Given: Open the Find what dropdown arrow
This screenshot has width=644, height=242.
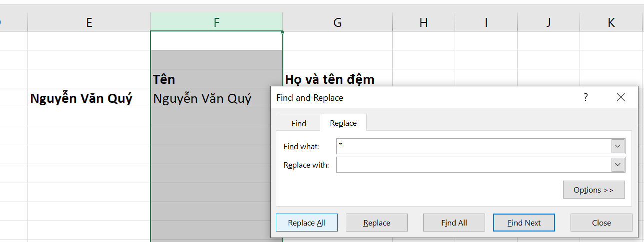Looking at the screenshot, I should [618, 146].
